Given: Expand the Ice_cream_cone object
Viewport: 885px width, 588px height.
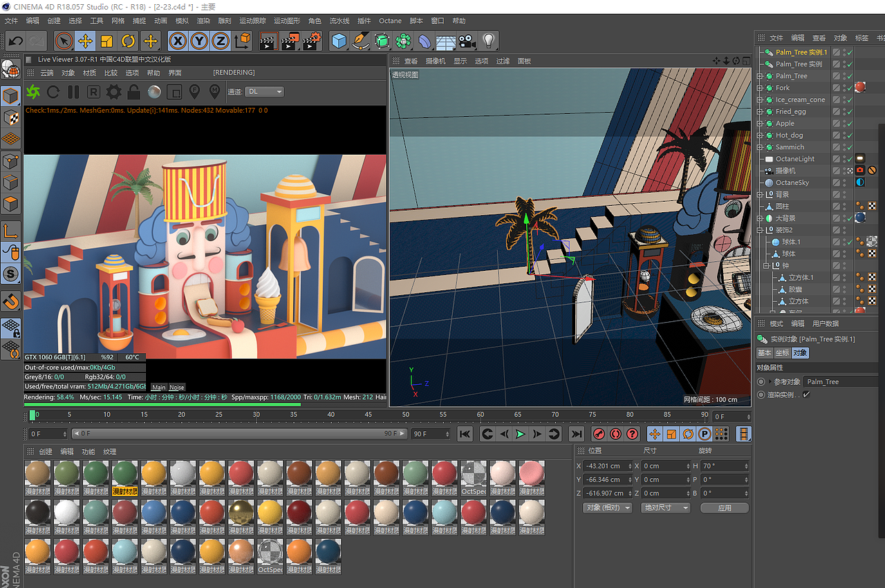Looking at the screenshot, I should (x=760, y=99).
